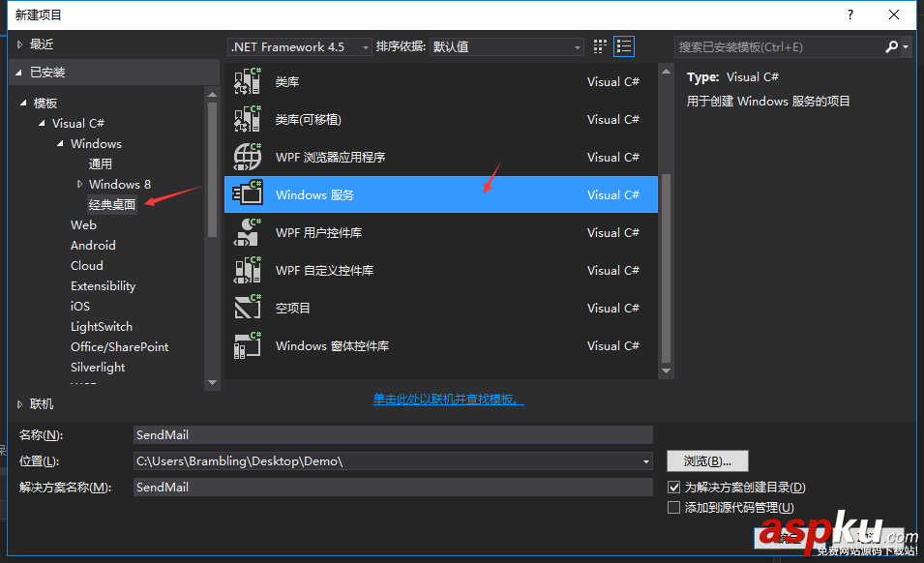The height and width of the screenshot is (563, 924).
Task: Click the 类库 template icon
Action: (248, 81)
